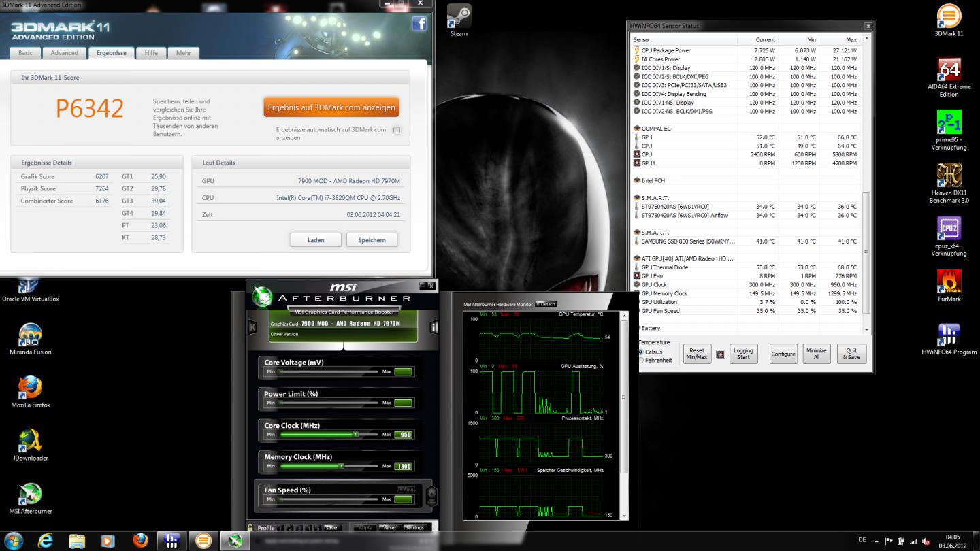Click the Speichern button
This screenshot has width=980, height=551.
[372, 240]
